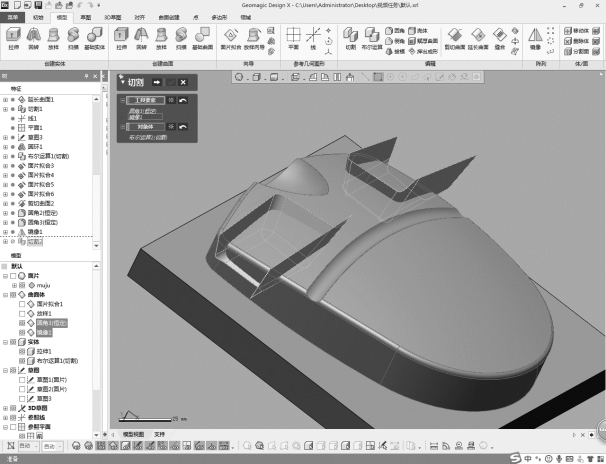Select the Mirror (镜像) tool icon
This screenshot has height=464, width=606.
click(x=531, y=37)
